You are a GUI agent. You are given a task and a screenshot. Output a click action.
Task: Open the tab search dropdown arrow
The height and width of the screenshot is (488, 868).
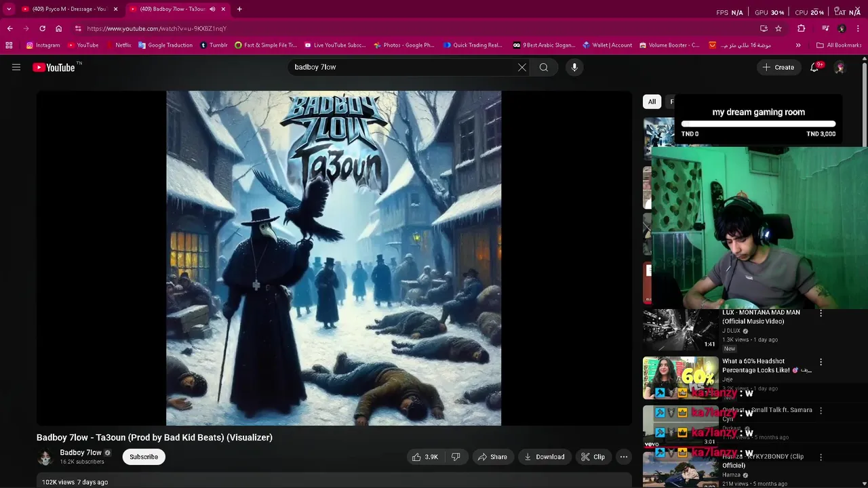pyautogui.click(x=9, y=9)
